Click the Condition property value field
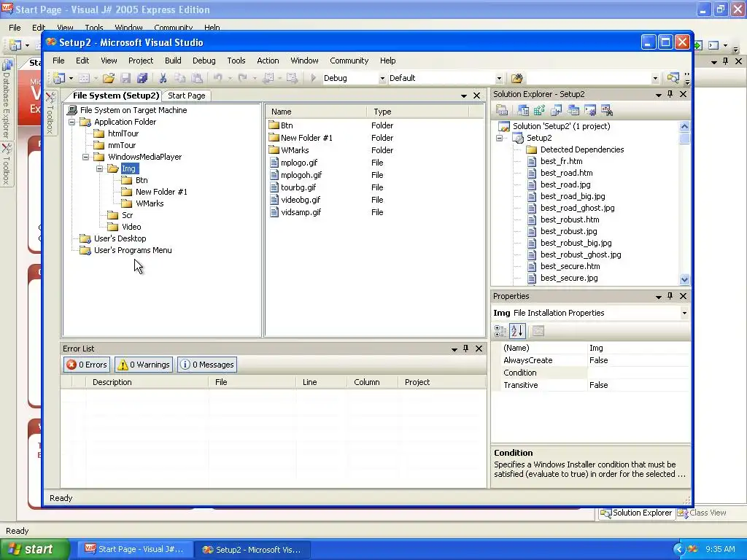 [638, 373]
